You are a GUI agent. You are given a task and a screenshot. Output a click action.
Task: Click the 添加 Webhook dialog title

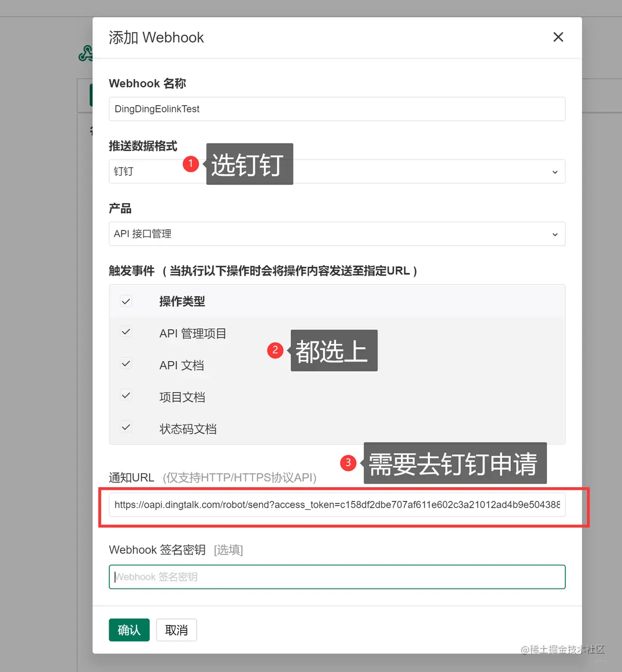[x=156, y=37]
